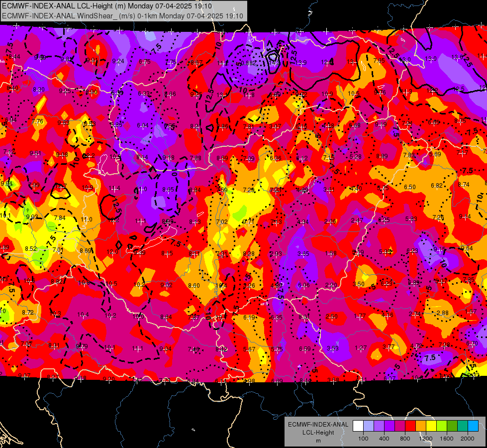This screenshot has height=448, width=487.
Task: Click the grid value 7.76
Action: pos(38,121)
